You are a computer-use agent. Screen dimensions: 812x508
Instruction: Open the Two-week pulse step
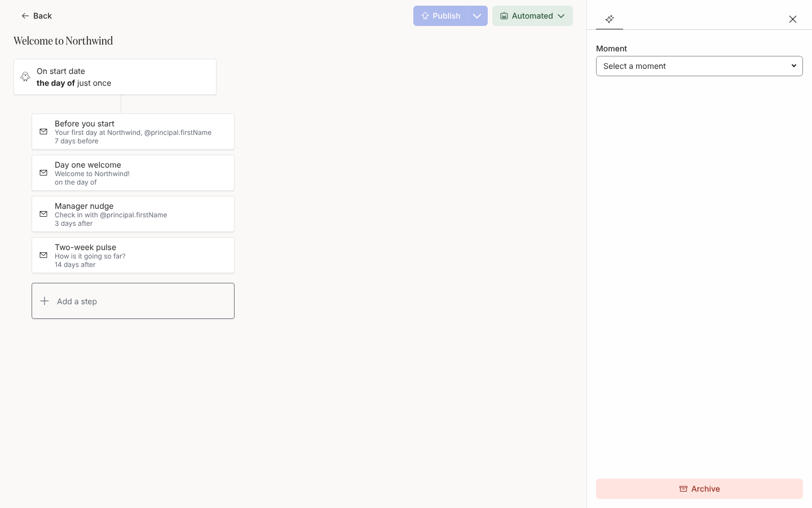pos(133,255)
